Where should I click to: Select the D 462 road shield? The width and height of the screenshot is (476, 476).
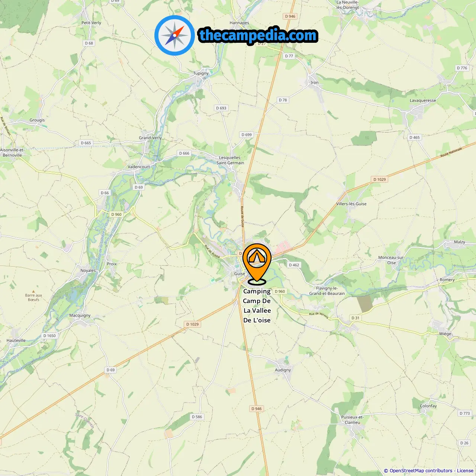click(294, 265)
